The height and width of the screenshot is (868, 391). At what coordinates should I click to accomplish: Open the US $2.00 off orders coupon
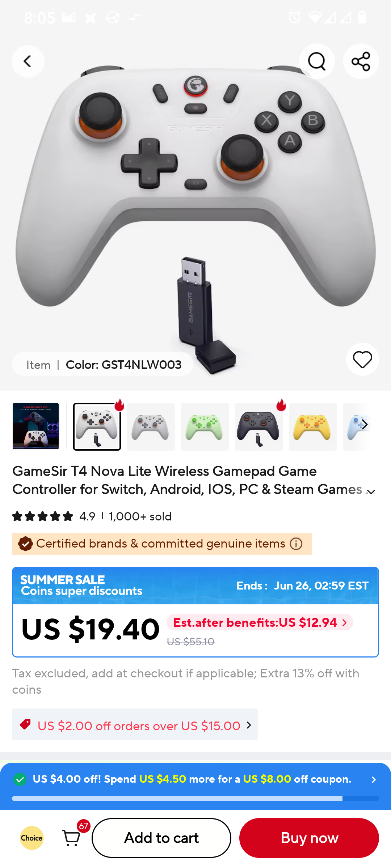tap(135, 724)
